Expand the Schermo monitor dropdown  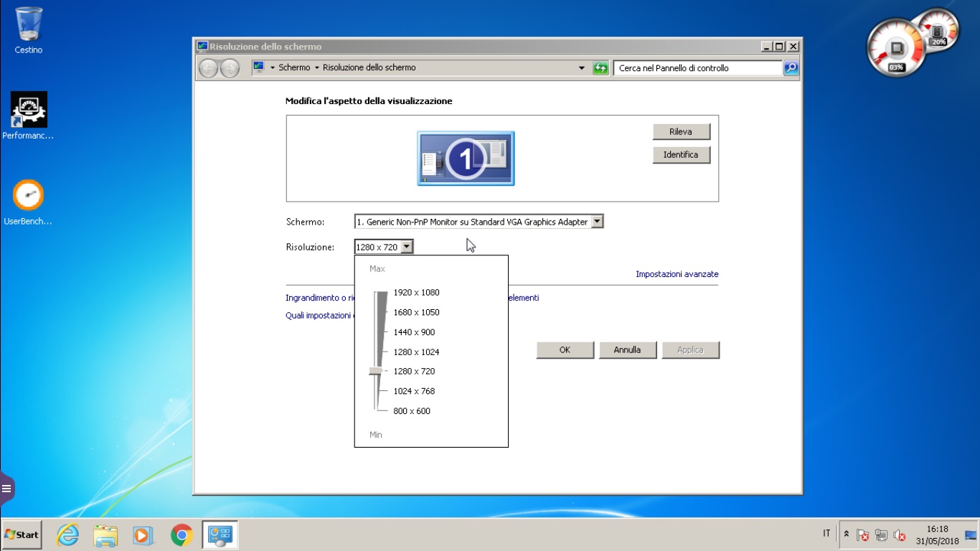597,222
